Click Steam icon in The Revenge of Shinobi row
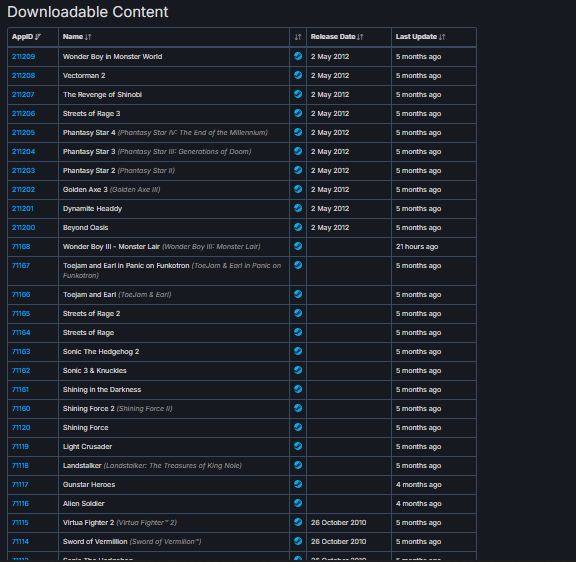 298,94
